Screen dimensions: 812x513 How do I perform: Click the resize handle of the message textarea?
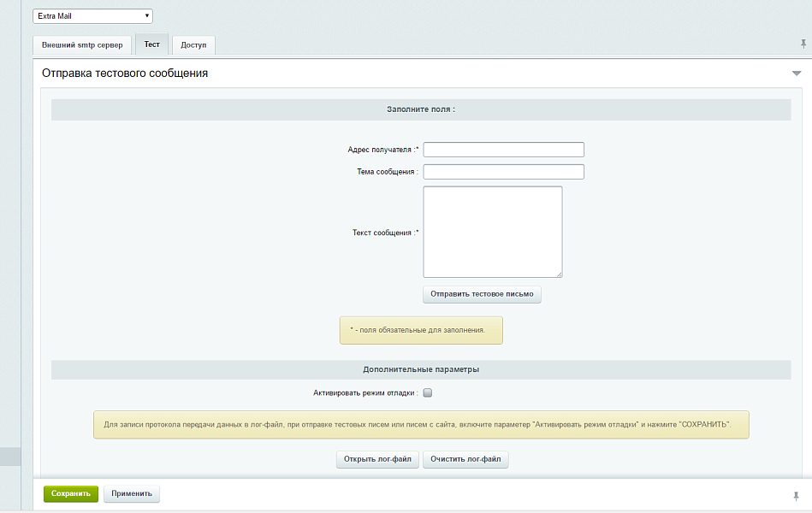point(559,274)
